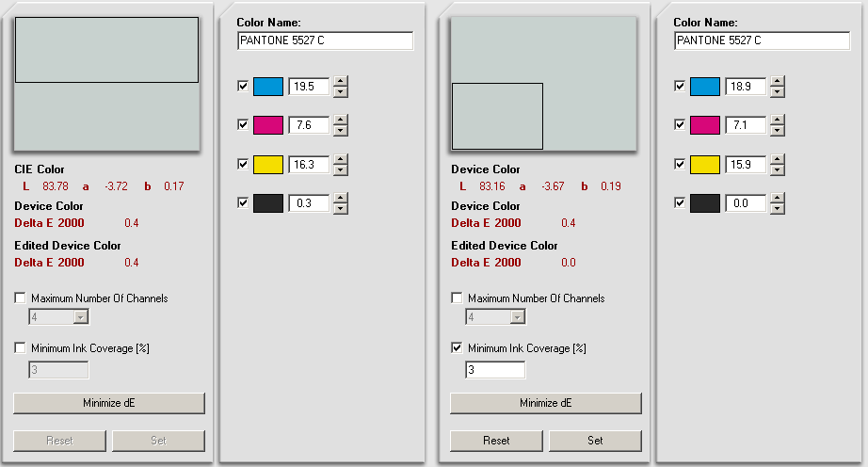Screen dimensions: 868x467
Task: Decrease magenta value 7.1 with down arrow
Action: pyautogui.click(x=778, y=131)
